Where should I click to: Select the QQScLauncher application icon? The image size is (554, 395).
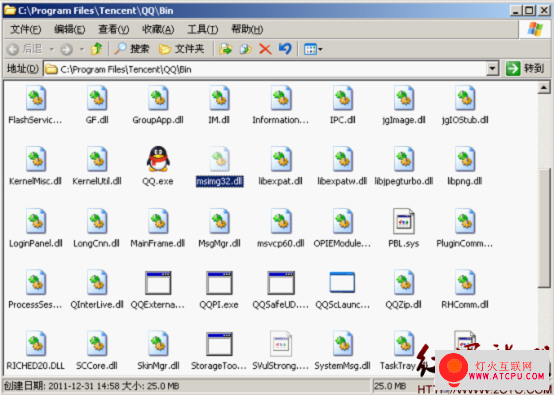342,282
